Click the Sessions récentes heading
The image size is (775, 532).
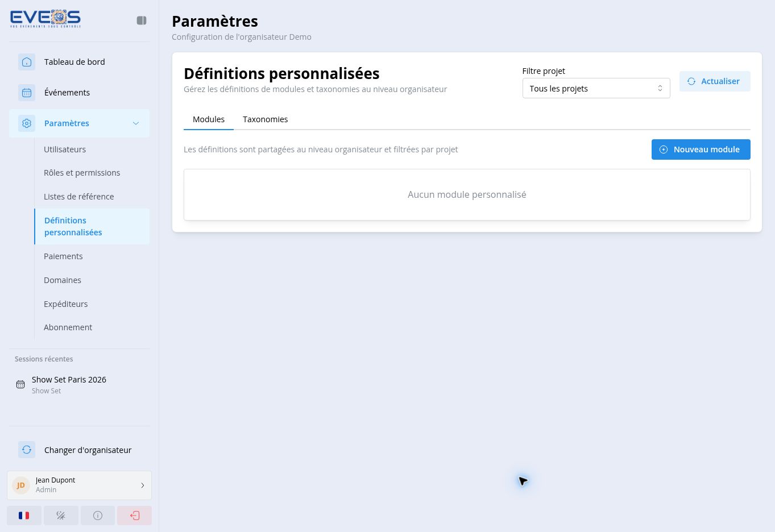[44, 359]
